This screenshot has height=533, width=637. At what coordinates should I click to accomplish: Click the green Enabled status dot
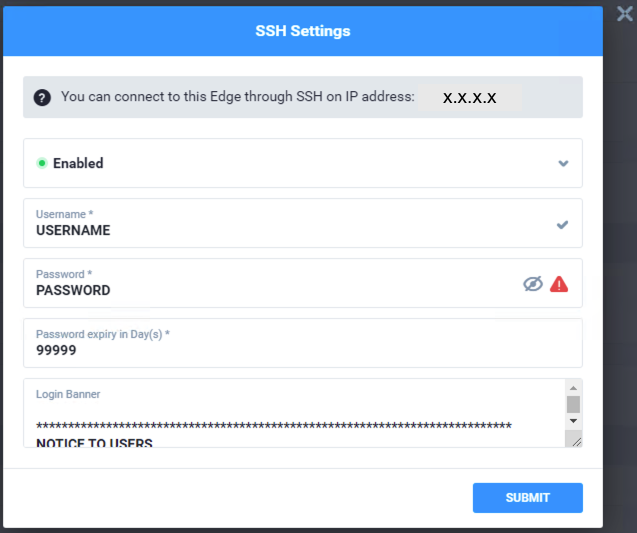coord(42,163)
